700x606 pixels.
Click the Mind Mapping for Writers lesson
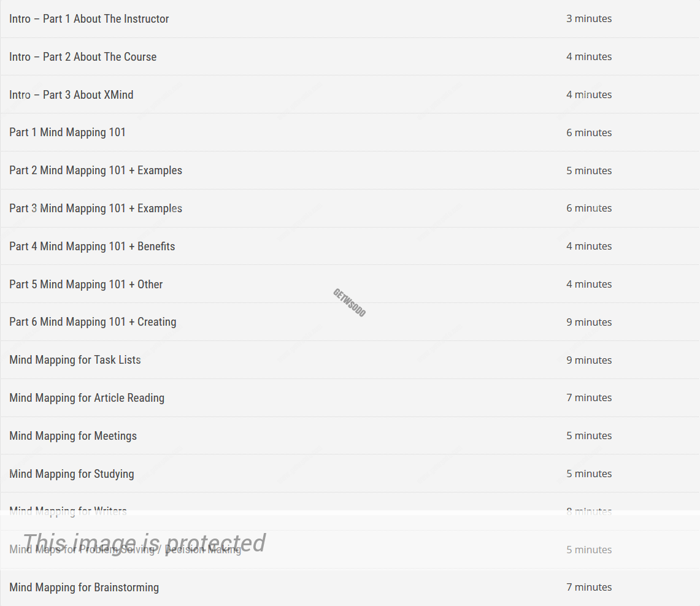[68, 510]
